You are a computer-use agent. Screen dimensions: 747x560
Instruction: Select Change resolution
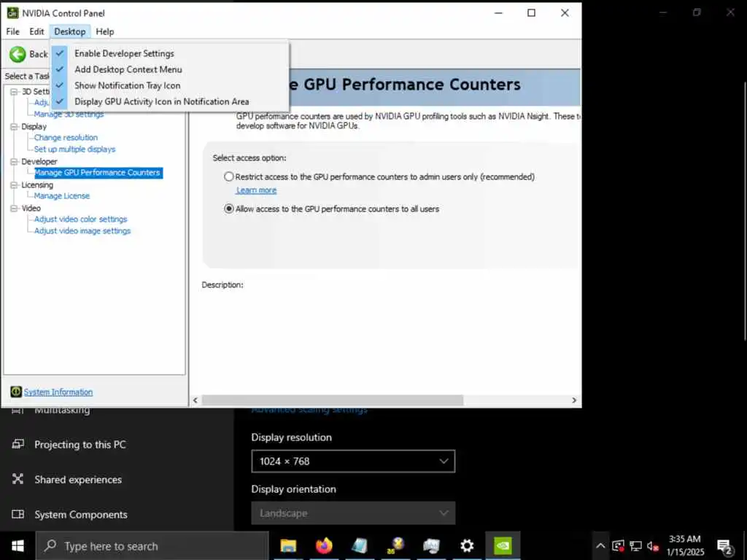click(66, 138)
